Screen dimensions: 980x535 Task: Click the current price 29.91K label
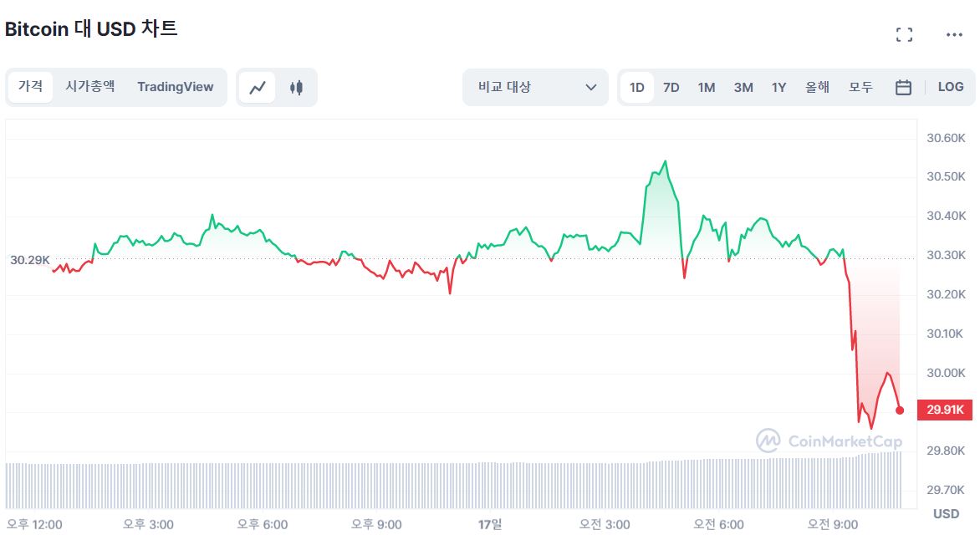click(x=945, y=410)
